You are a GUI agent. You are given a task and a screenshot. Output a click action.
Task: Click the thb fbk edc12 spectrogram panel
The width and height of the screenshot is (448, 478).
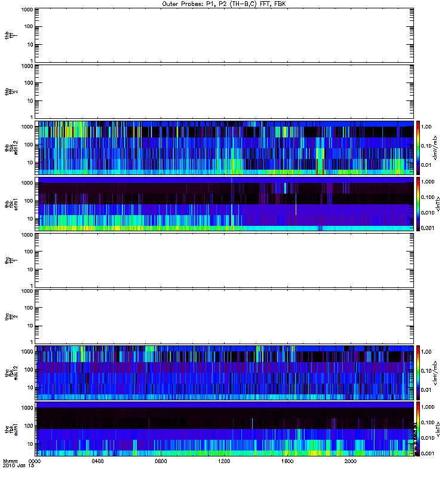point(224,148)
